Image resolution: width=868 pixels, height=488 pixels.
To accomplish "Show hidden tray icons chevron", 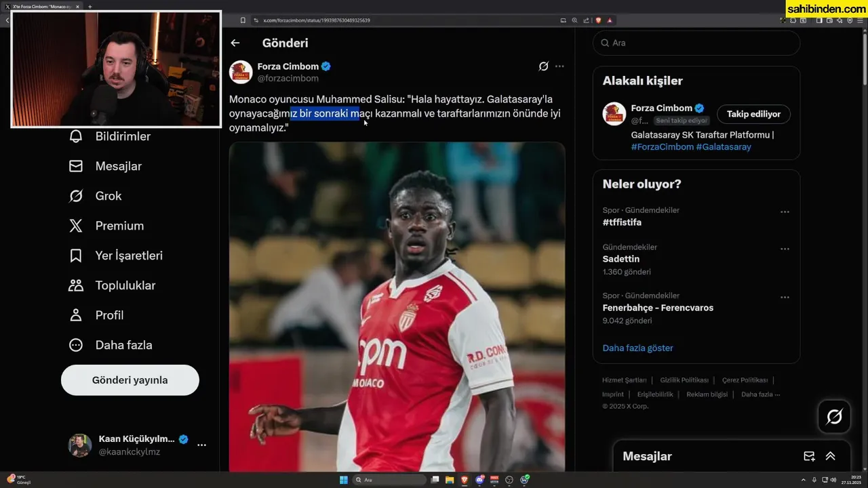I will click(x=804, y=480).
